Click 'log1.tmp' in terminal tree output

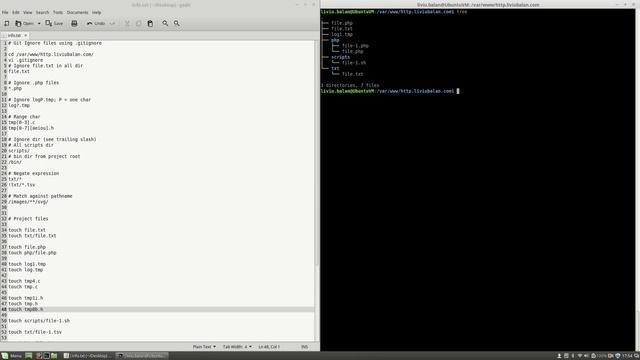click(342, 34)
